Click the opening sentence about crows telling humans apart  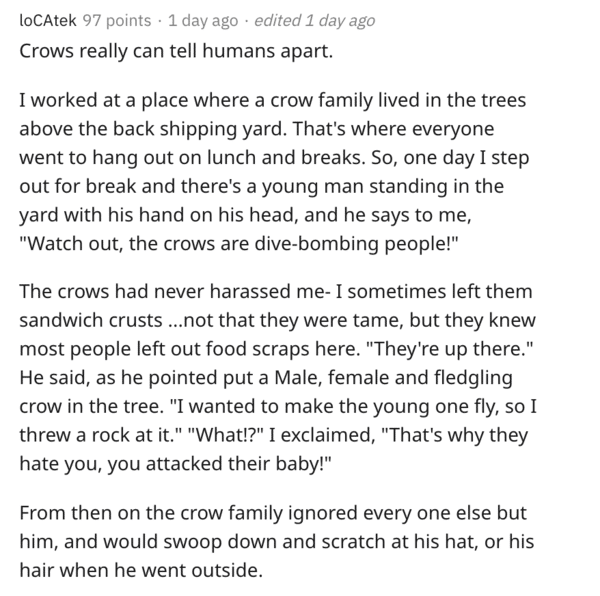point(176,51)
